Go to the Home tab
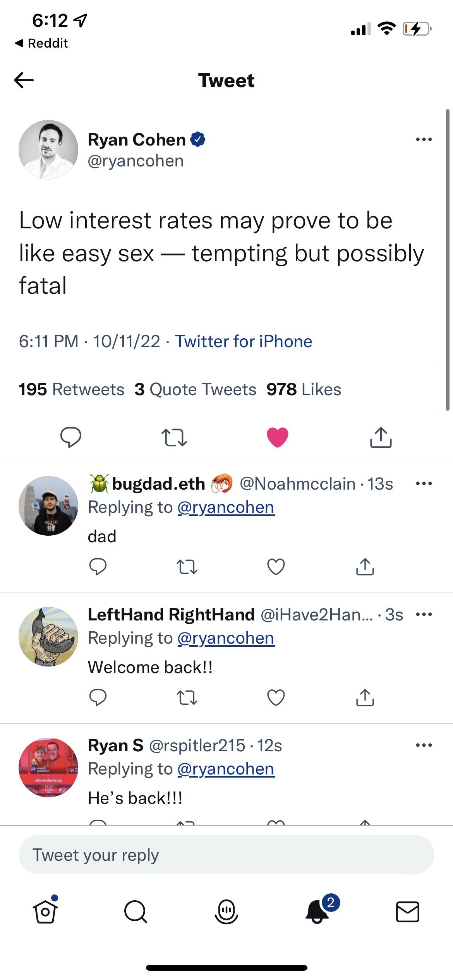The height and width of the screenshot is (980, 453). click(x=45, y=911)
